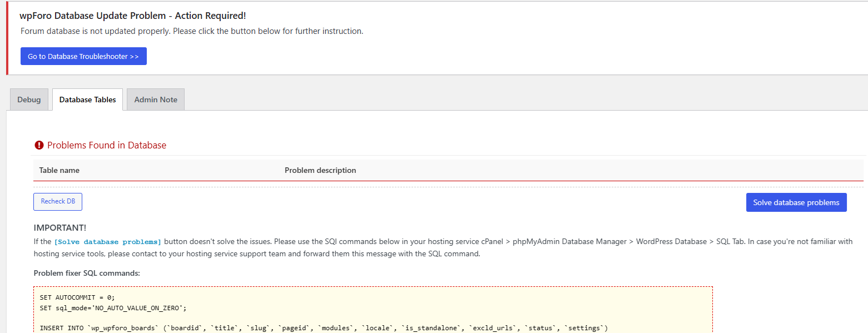
Task: Select the Database Tables tab
Action: tap(87, 100)
